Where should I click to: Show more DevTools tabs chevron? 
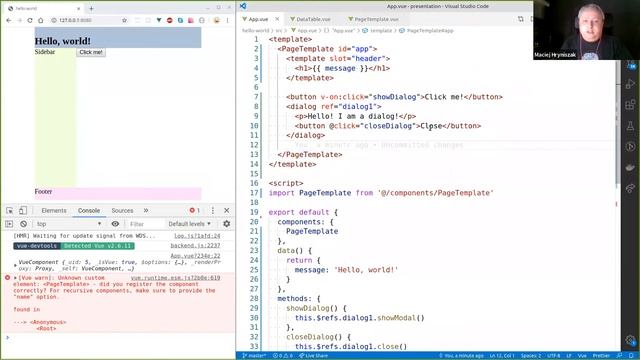click(x=146, y=211)
